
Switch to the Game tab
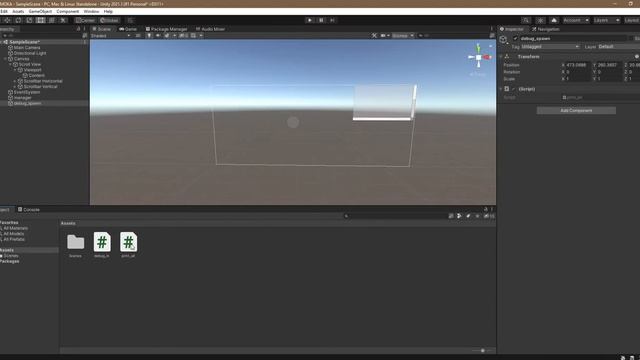(x=128, y=29)
